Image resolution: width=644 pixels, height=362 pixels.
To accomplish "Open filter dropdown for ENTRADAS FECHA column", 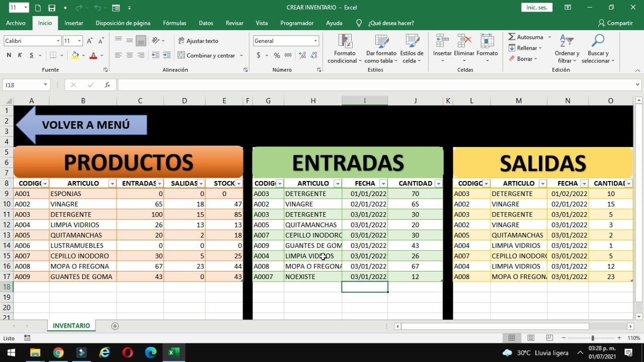I will click(x=383, y=184).
